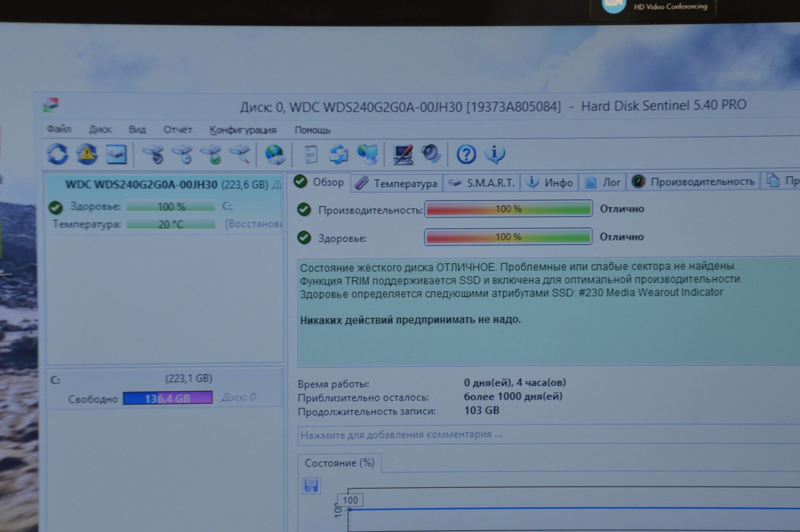
Task: Click the disk with magnifying glass icon
Action: [x=240, y=155]
